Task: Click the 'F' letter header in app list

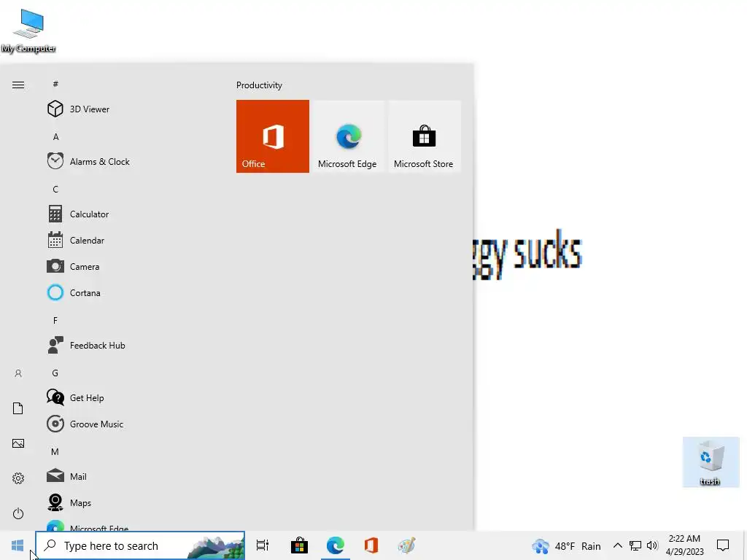Action: [x=55, y=321]
